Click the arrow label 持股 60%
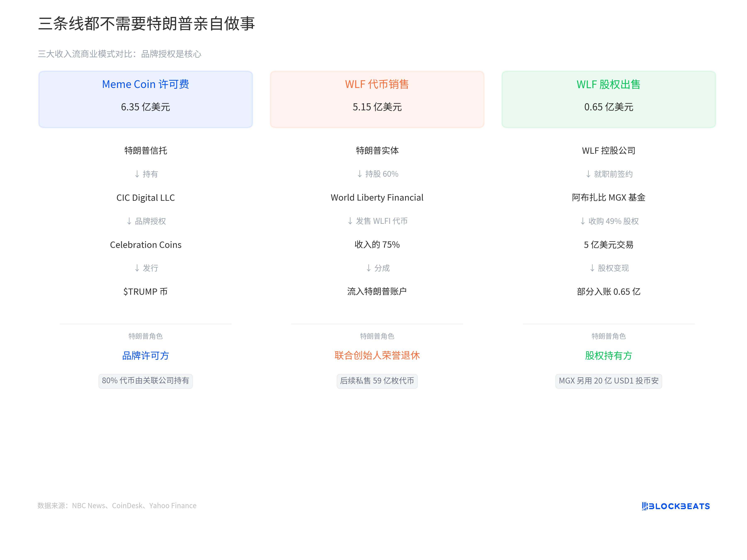Image resolution: width=747 pixels, height=560 pixels. pyautogui.click(x=378, y=174)
